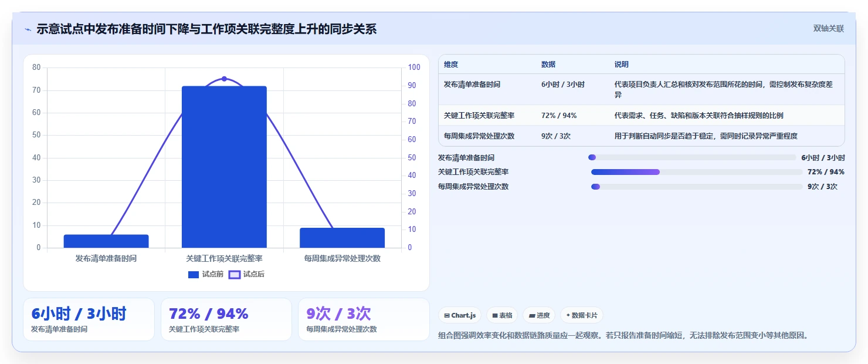Click table cell 9次 / 3次
The height and width of the screenshot is (364, 868).
tap(556, 136)
